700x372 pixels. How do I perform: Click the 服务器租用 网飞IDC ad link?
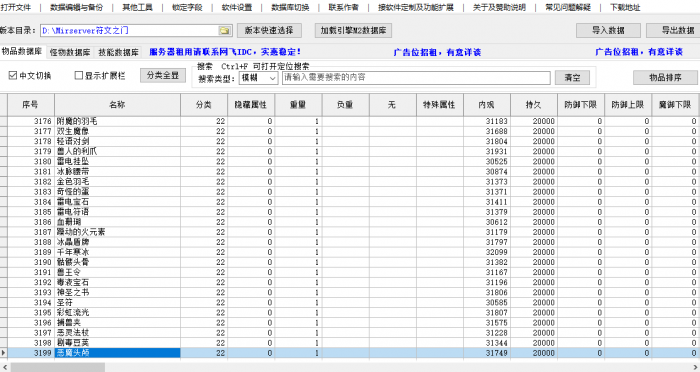[225, 52]
